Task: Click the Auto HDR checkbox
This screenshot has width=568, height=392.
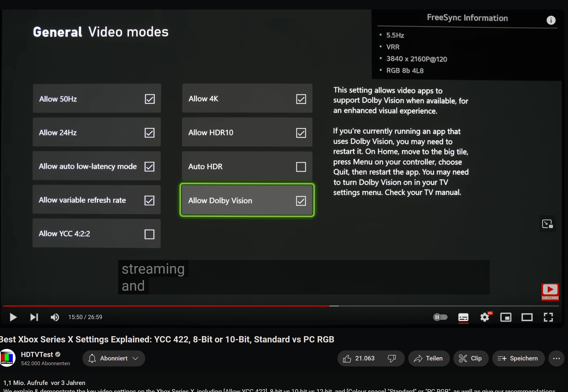Action: 301,167
